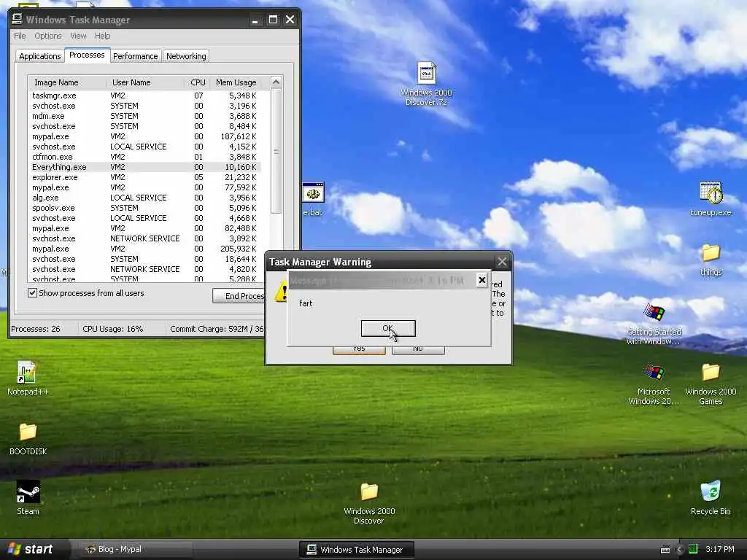
Task: Click the green CPU meter tray icon
Action: (x=693, y=549)
